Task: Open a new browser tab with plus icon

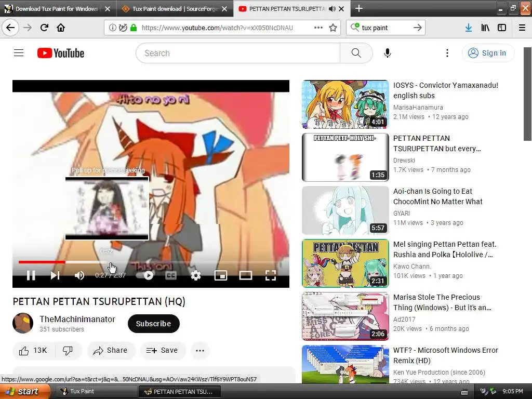Action: pyautogui.click(x=358, y=8)
